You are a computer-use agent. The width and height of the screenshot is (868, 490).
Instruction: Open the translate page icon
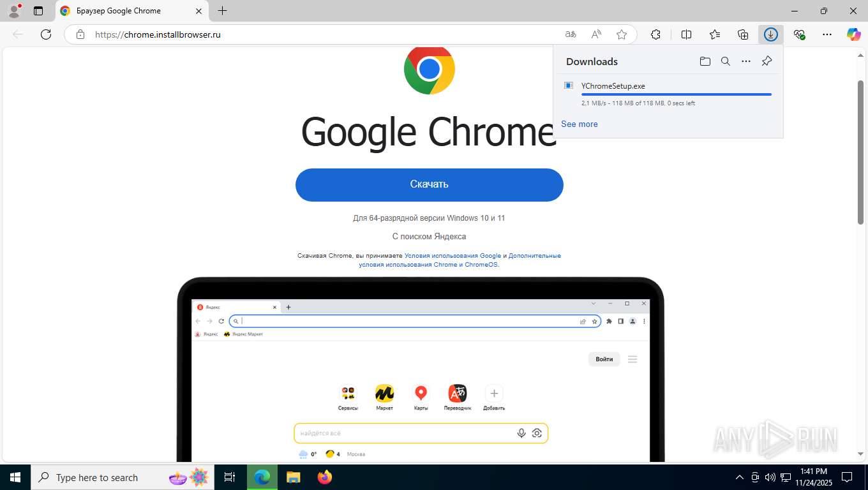pyautogui.click(x=571, y=34)
